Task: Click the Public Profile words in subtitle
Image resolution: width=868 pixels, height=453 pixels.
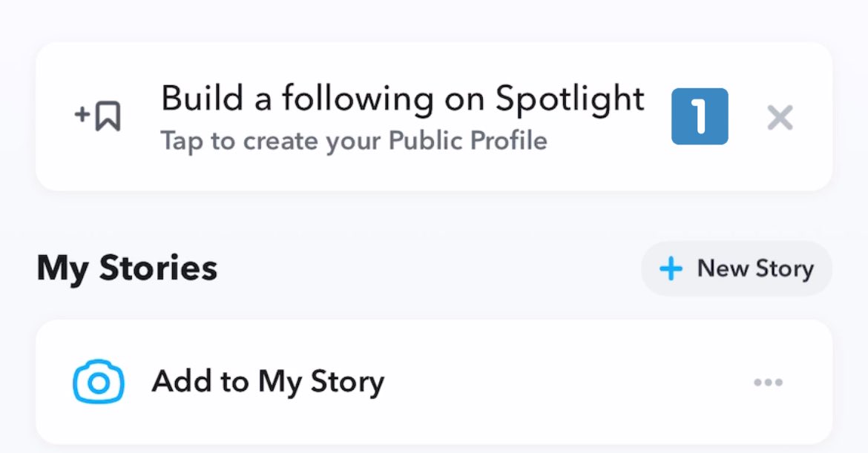Action: [x=468, y=140]
